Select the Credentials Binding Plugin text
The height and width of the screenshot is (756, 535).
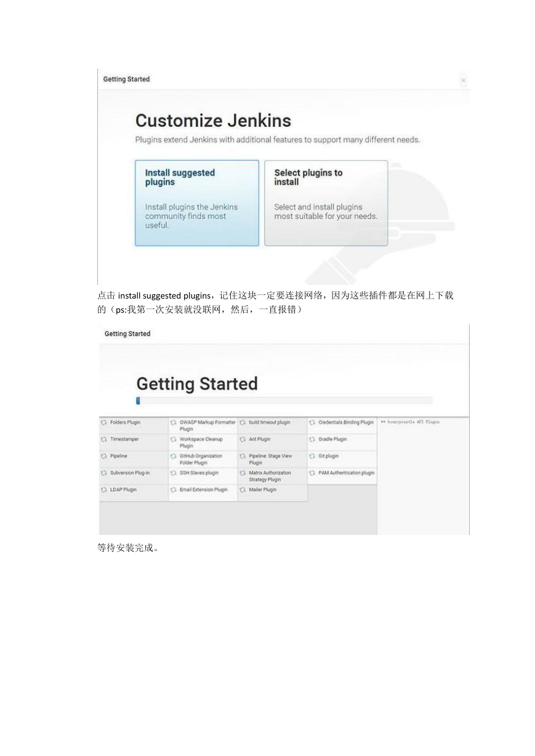pos(346,423)
